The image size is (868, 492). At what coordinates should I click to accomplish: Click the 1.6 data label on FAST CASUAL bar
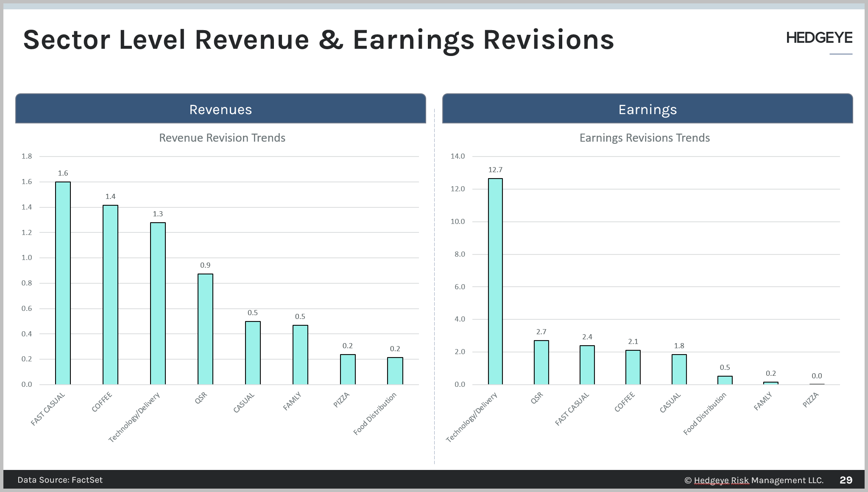coord(62,173)
